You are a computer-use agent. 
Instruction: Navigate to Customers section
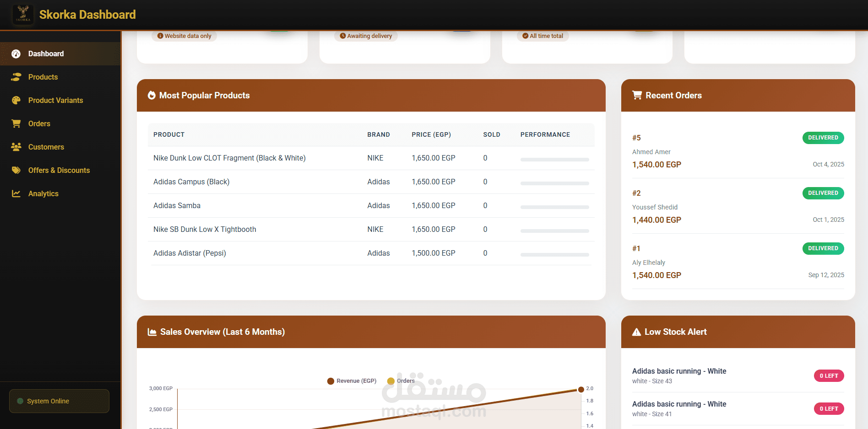pos(60,147)
